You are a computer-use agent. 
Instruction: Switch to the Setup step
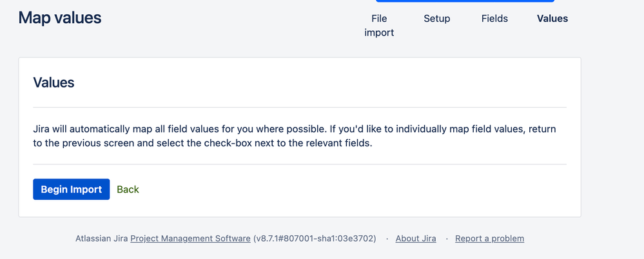[437, 19]
